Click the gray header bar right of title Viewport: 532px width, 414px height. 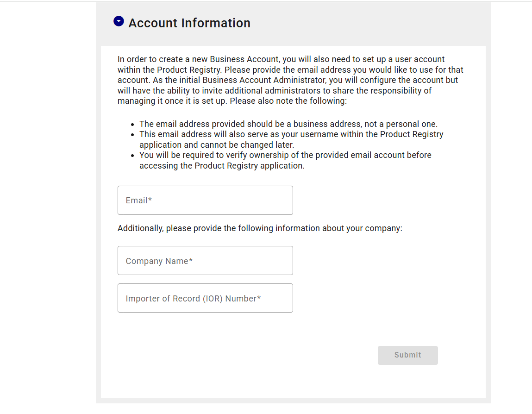[x=370, y=23]
